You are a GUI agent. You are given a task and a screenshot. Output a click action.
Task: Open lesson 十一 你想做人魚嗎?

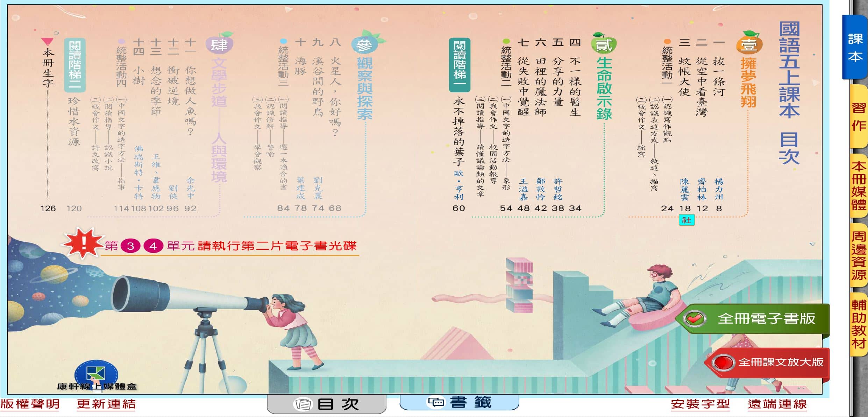tap(191, 87)
